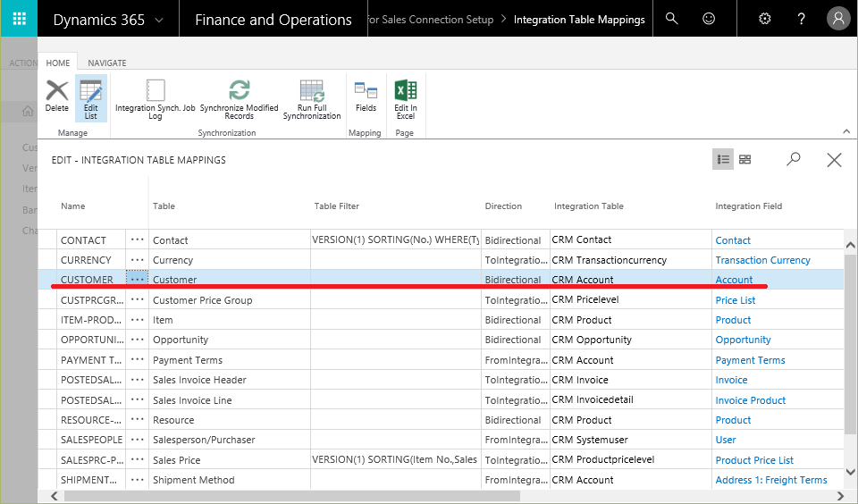Switch to the HOME ribbon tab
This screenshot has height=504, width=858.
(58, 63)
